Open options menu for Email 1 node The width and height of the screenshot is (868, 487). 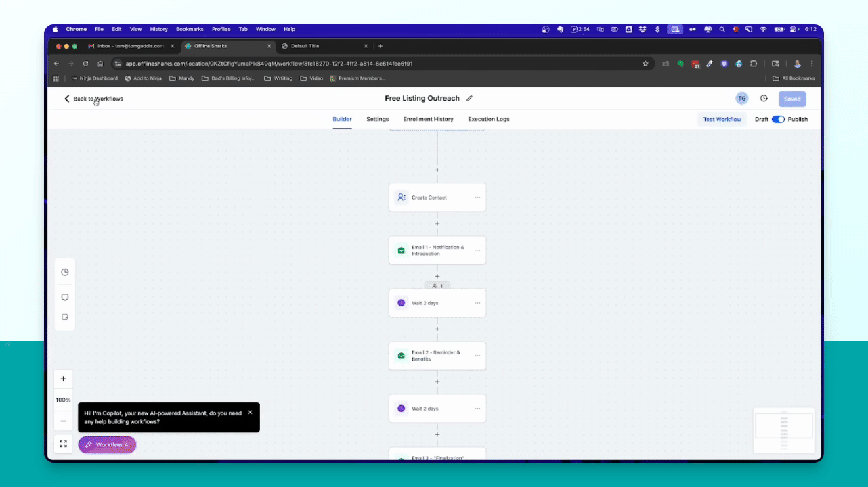[x=477, y=250]
